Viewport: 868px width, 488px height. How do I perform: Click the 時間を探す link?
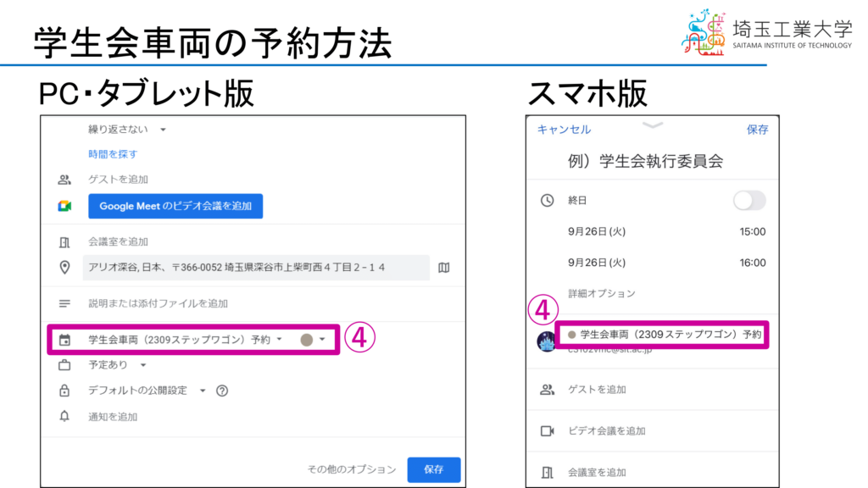point(113,154)
